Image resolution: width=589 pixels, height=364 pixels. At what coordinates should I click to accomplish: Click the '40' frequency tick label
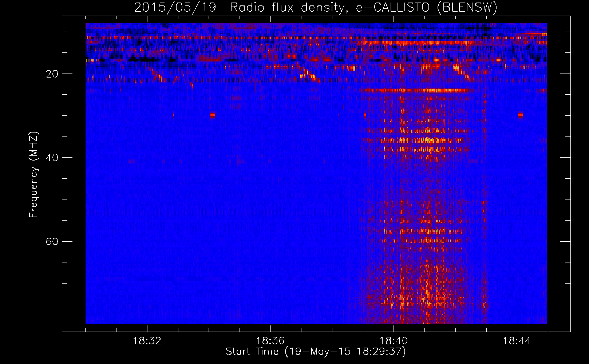[52, 158]
